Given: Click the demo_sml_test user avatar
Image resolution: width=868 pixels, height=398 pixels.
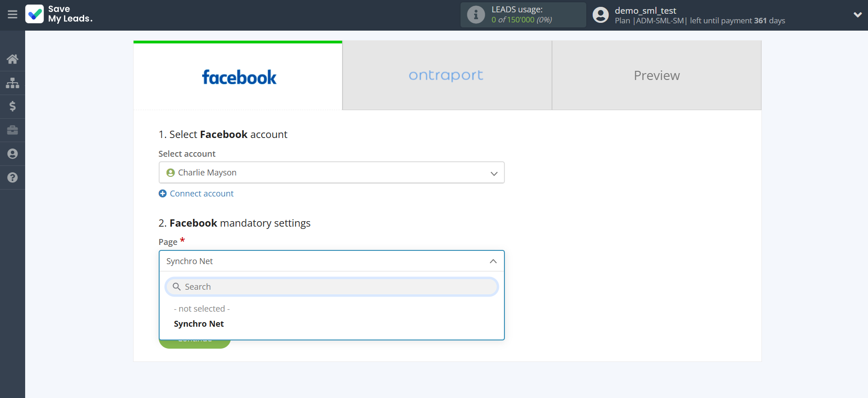Looking at the screenshot, I should click(600, 15).
